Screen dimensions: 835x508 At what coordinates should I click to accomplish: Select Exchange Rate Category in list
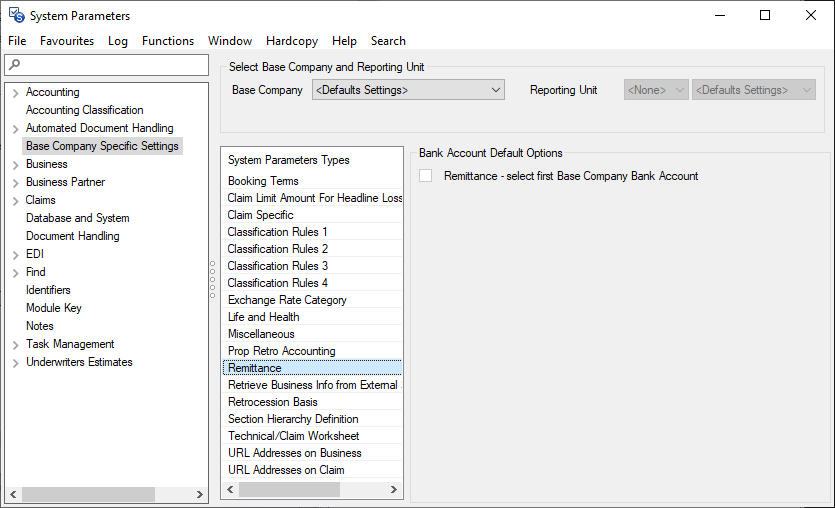[287, 300]
